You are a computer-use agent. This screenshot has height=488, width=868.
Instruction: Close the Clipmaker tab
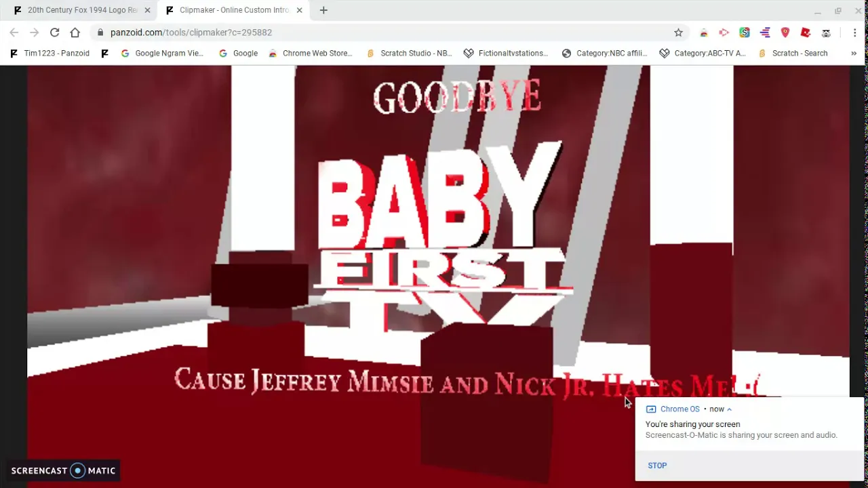tap(299, 10)
